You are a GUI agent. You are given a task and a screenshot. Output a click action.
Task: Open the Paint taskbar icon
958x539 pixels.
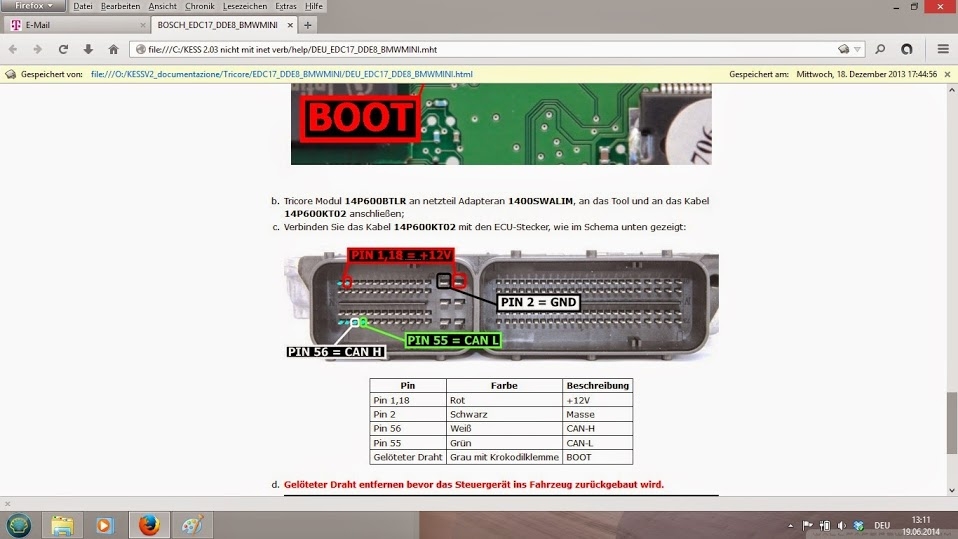pyautogui.click(x=192, y=525)
